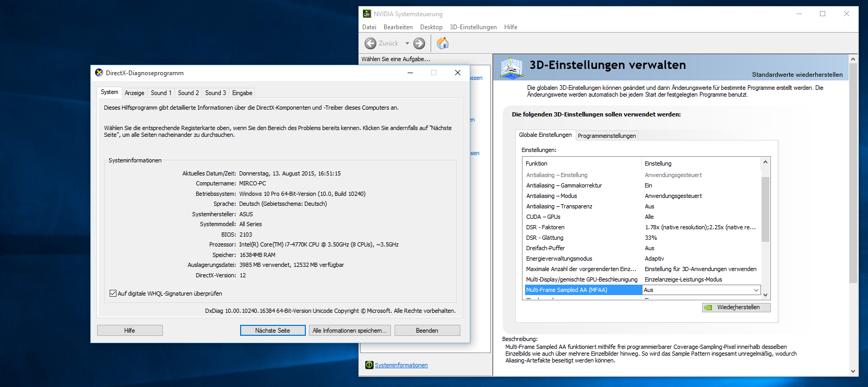868x387 pixels.
Task: Click Einzelanzeige-Leistungs-Modus value
Action: [683, 279]
